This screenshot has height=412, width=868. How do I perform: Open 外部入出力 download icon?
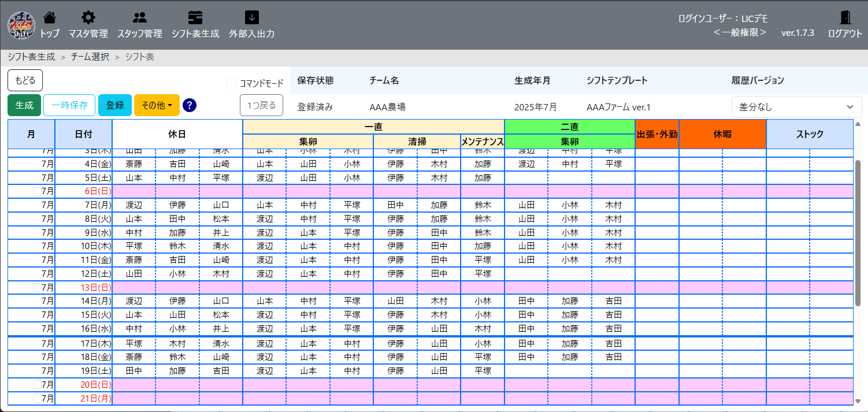(x=251, y=17)
